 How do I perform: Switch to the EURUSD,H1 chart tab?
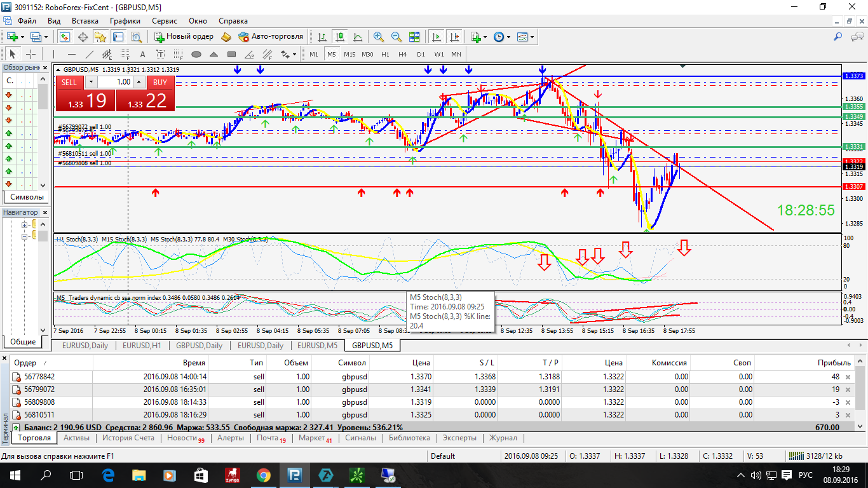click(x=142, y=346)
